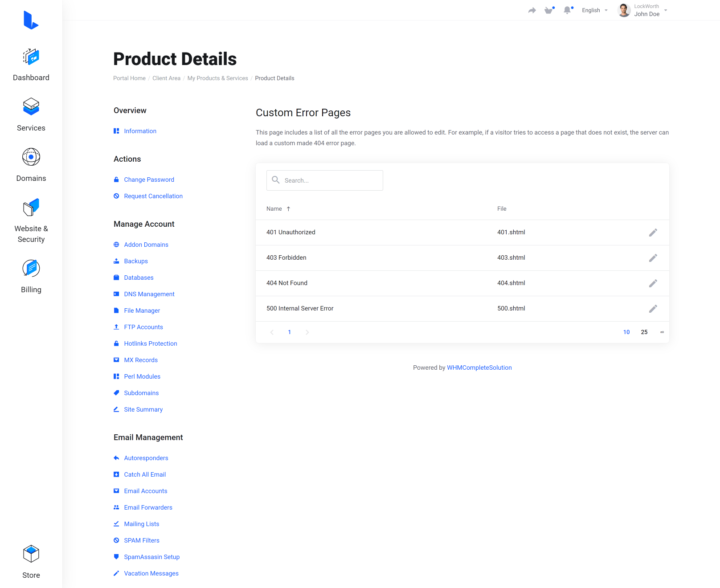This screenshot has width=720, height=588.
Task: Open the Perl Modules link
Action: (142, 376)
